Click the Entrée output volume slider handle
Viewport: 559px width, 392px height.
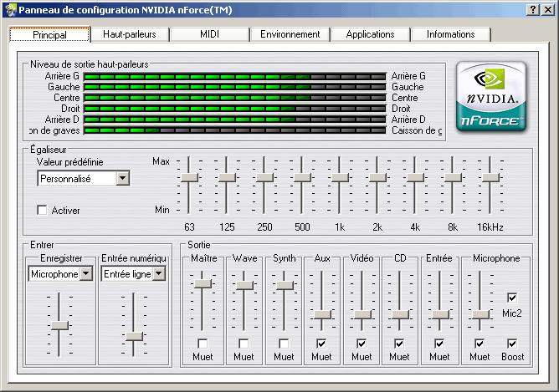440,314
